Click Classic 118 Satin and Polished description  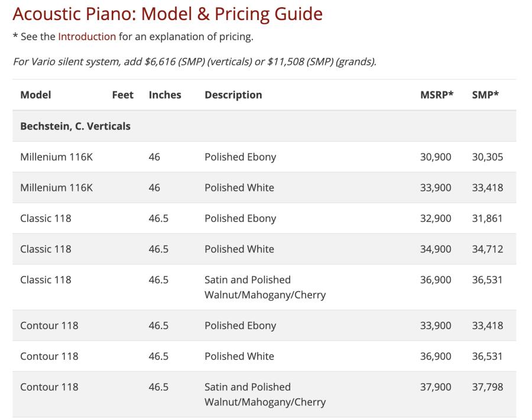coord(265,287)
